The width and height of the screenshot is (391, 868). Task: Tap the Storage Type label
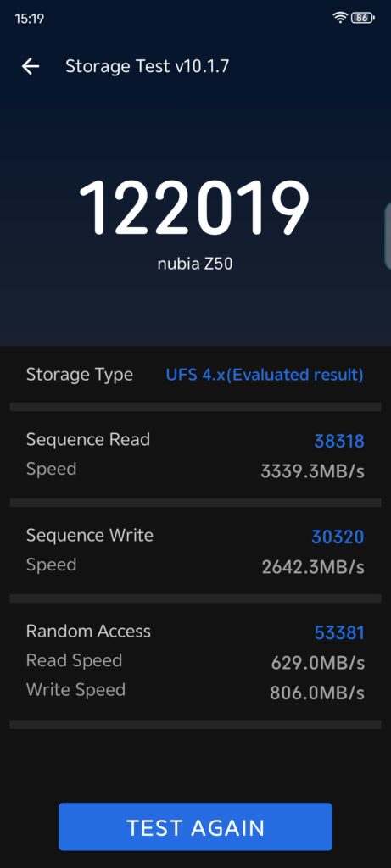point(79,375)
